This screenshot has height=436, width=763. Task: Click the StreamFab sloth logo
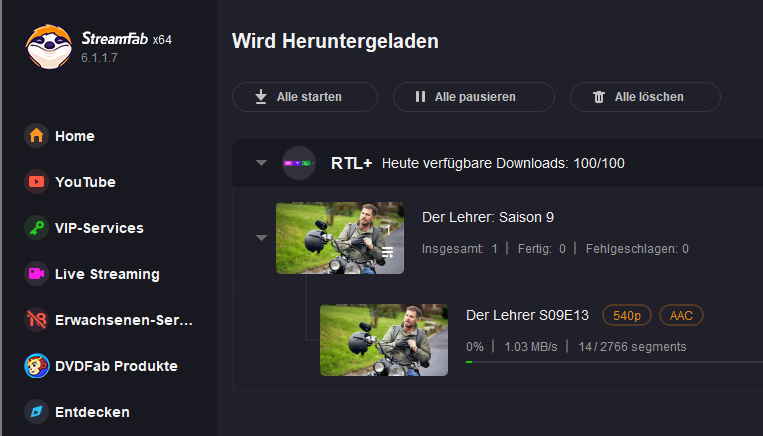49,47
